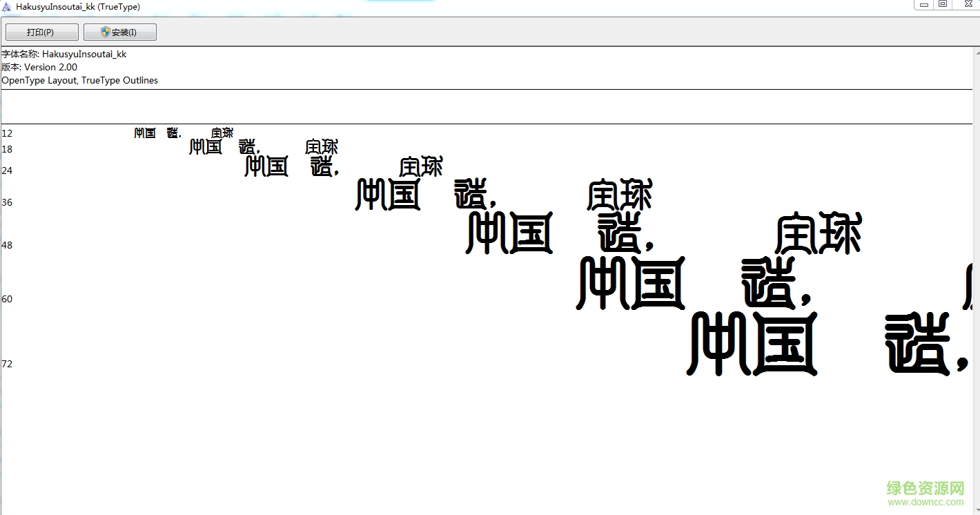Select the 版本: Version 2.00 text line
Screen dimensions: 980x515
pos(39,67)
